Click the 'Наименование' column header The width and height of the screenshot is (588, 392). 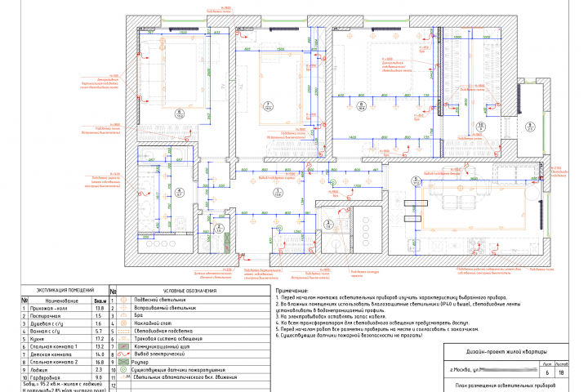pos(61,301)
